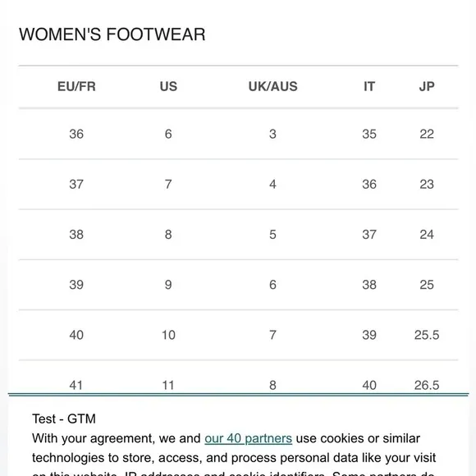Click US size 10 cell

click(168, 335)
